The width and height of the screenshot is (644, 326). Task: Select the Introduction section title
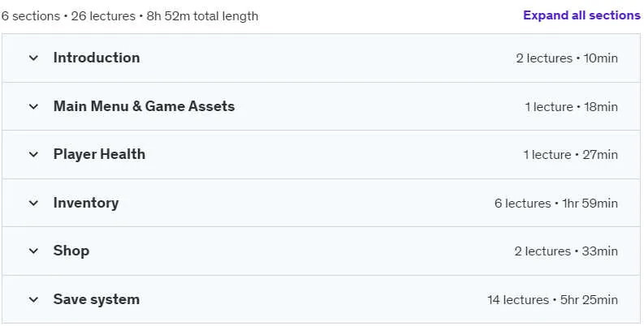click(x=97, y=58)
